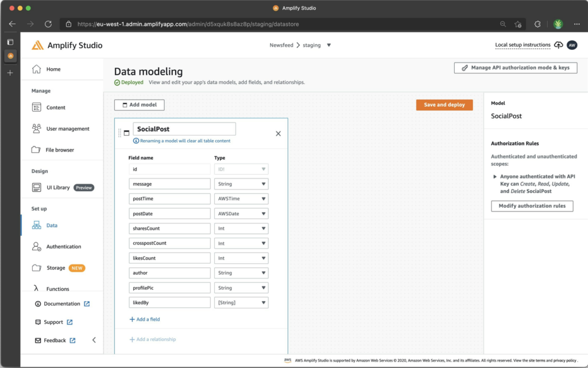
Task: Click the Add model button
Action: pyautogui.click(x=139, y=104)
